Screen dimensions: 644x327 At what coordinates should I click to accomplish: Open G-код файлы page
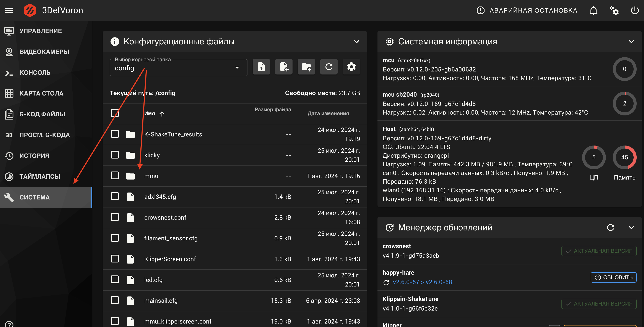(46, 114)
